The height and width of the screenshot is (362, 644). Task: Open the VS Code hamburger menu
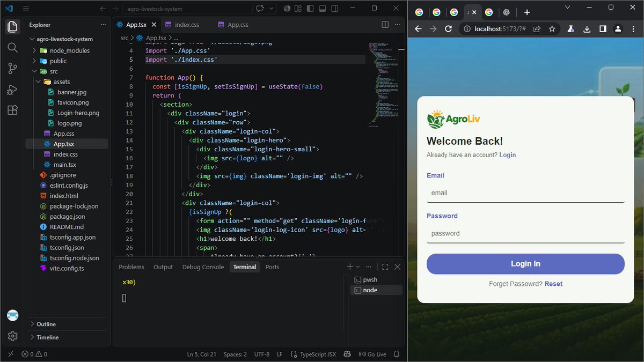tap(26, 9)
